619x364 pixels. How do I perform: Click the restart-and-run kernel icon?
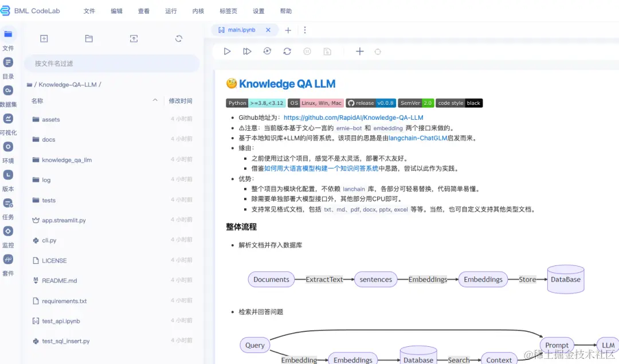267,52
